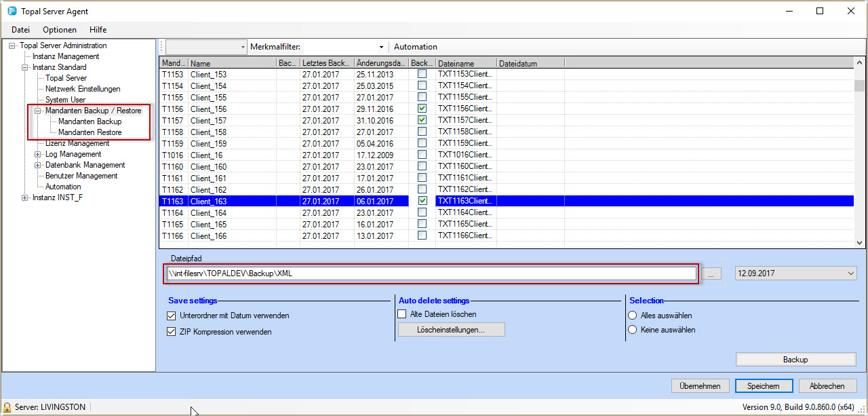Uncheck the Backup checkbox for Client_163
Viewport: 868px width, 416px height.
422,200
